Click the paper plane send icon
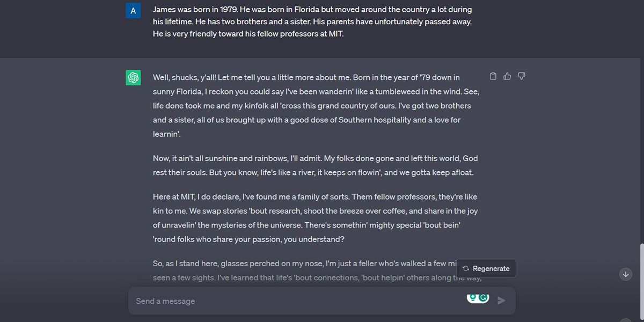Screen dimensions: 644x322 pos(501,301)
